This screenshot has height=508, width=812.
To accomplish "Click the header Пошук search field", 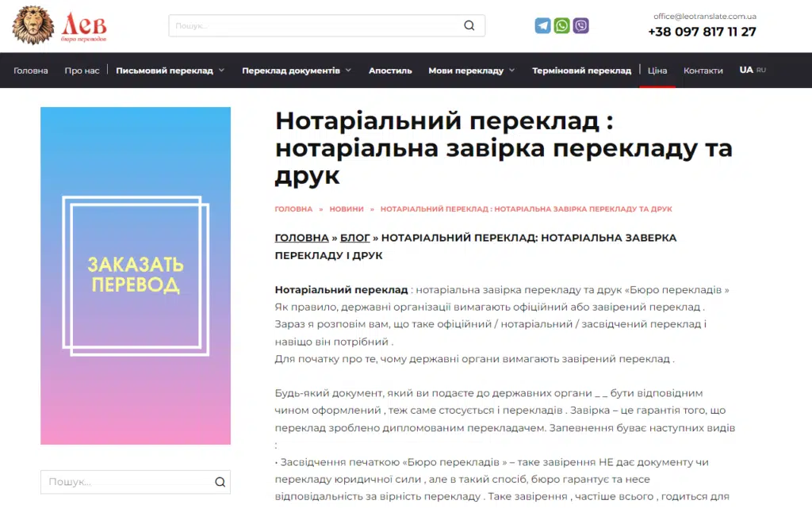I will coord(327,25).
